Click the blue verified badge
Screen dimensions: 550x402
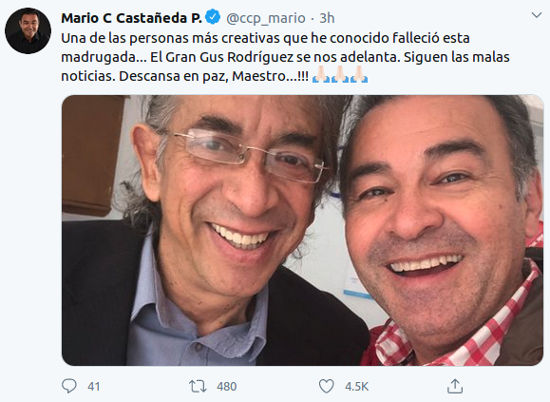213,17
